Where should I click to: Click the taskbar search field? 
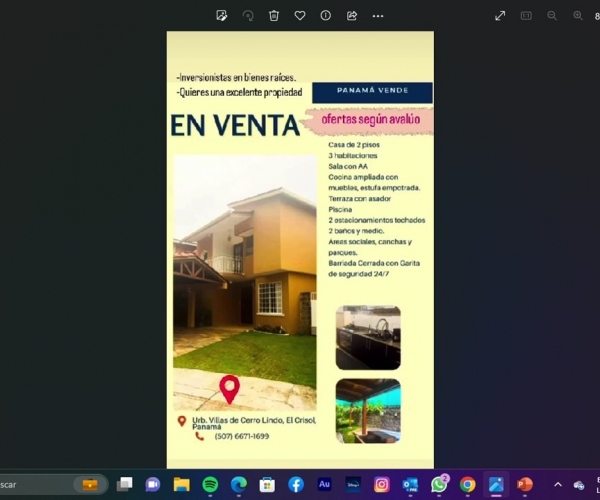(x=52, y=485)
